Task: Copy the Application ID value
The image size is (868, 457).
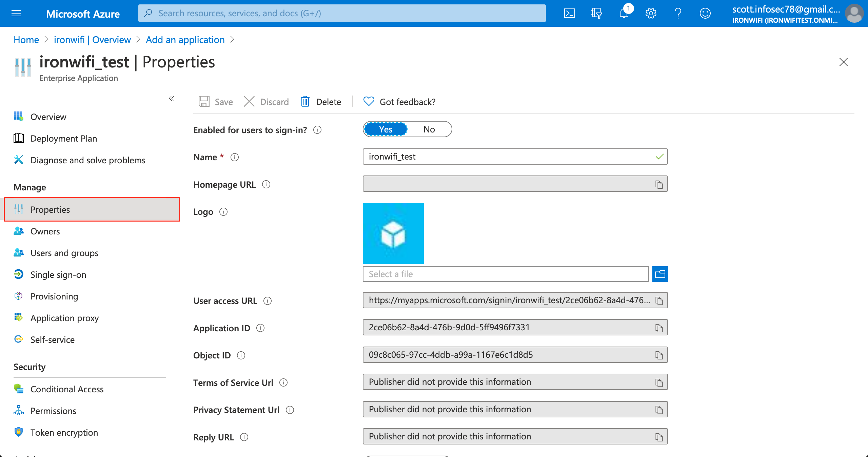Action: point(659,327)
